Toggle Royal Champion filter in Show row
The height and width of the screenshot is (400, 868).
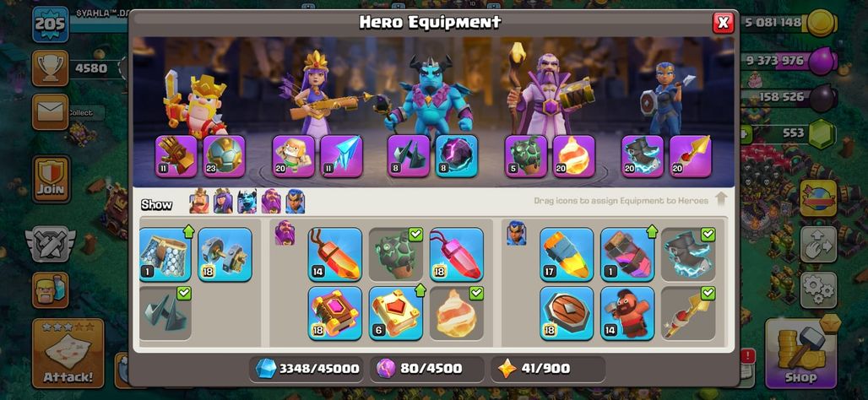coord(295,202)
